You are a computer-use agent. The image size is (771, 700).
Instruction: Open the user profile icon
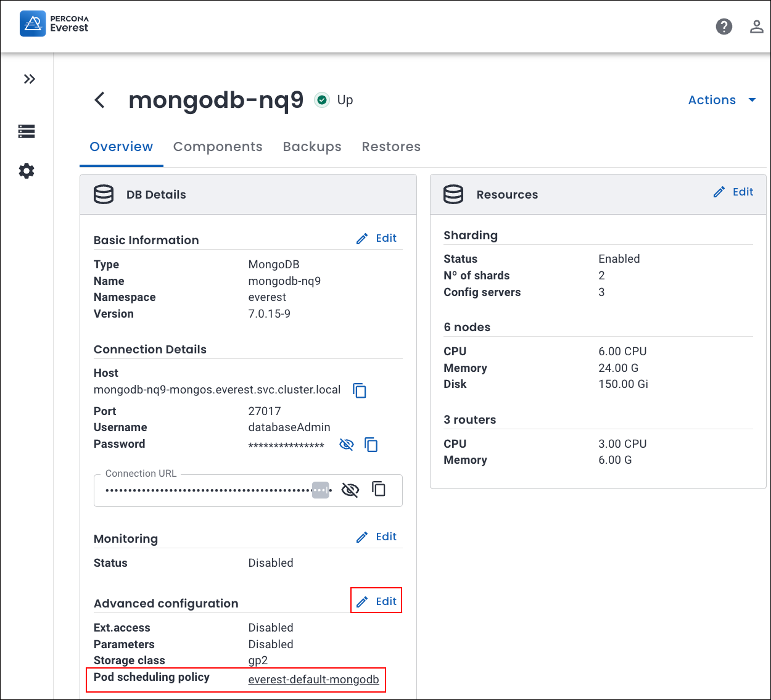[756, 27]
